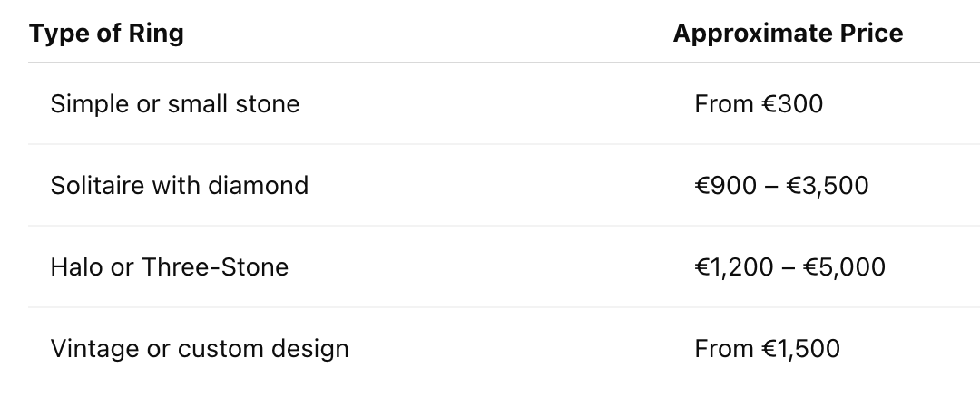Click the word 'Ring' in header
The image size is (980, 397).
tap(156, 33)
